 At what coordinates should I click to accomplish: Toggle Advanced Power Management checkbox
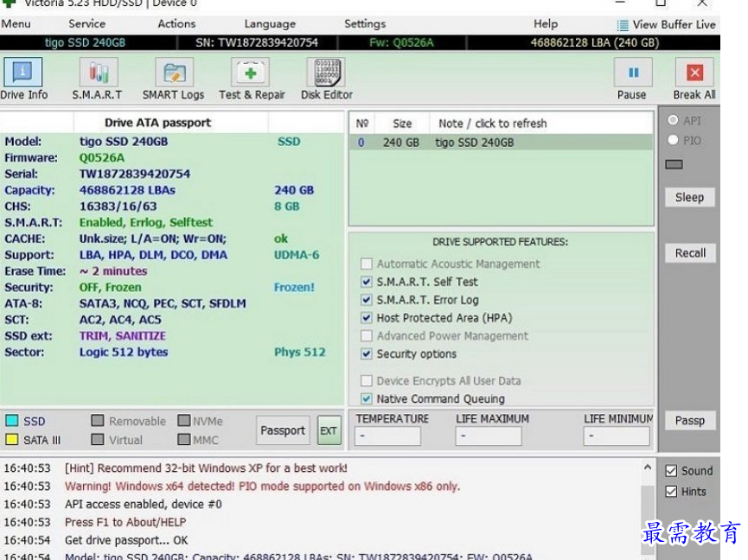tap(367, 336)
